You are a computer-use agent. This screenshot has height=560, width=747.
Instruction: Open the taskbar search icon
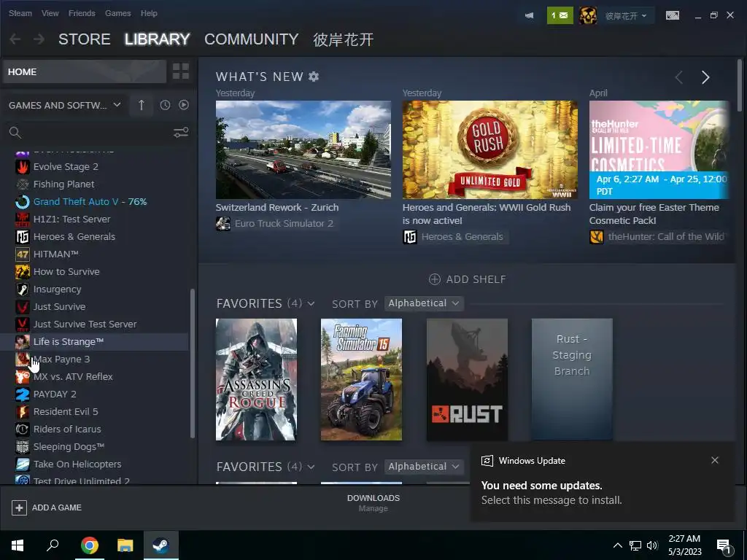pos(53,545)
